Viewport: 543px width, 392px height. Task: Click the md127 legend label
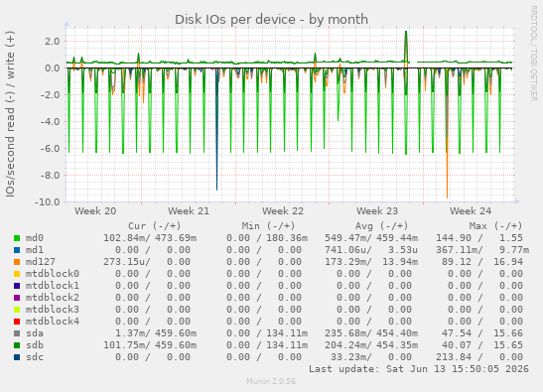click(x=40, y=262)
